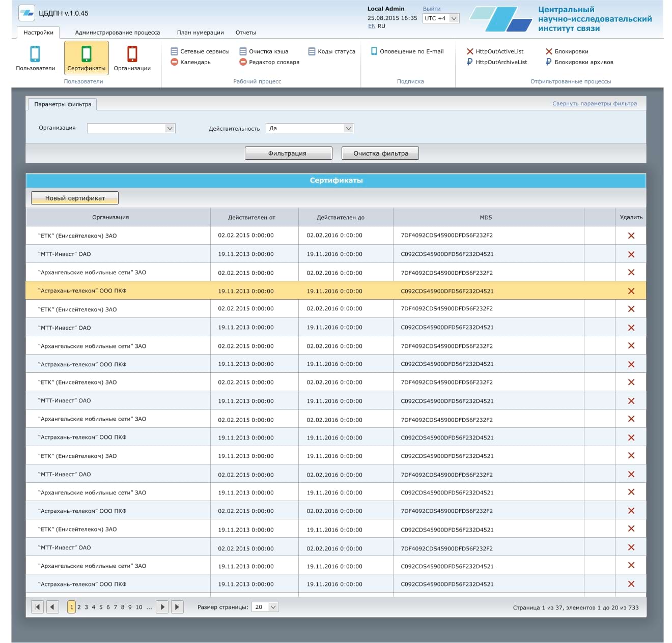Go to the last page of results
The width and height of the screenshot is (672, 643).
[177, 607]
